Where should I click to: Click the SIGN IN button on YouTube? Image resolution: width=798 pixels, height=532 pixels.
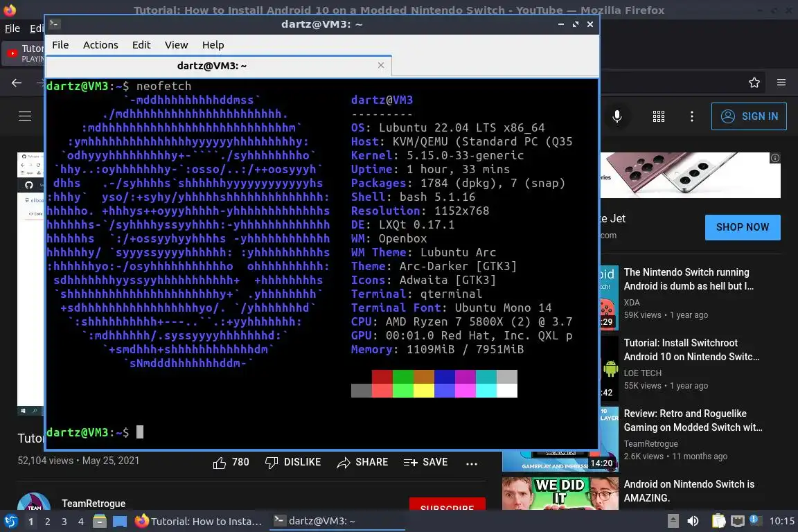pyautogui.click(x=749, y=116)
